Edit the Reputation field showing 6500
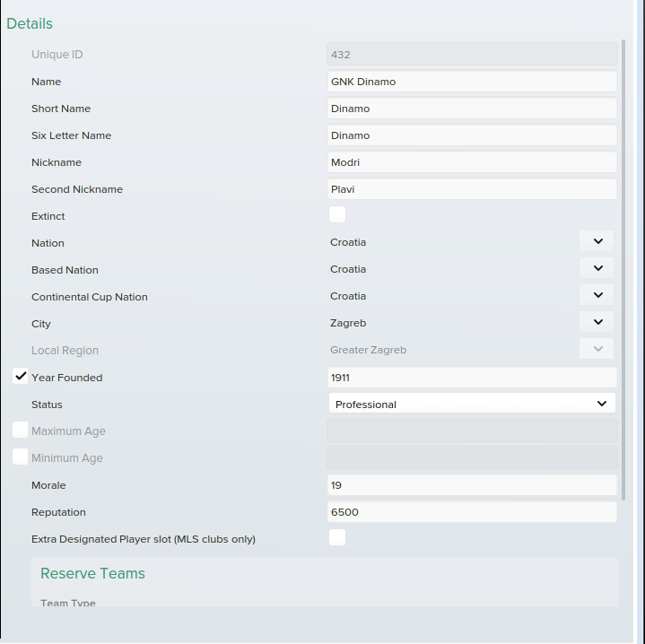The height and width of the screenshot is (644, 645). click(x=472, y=512)
